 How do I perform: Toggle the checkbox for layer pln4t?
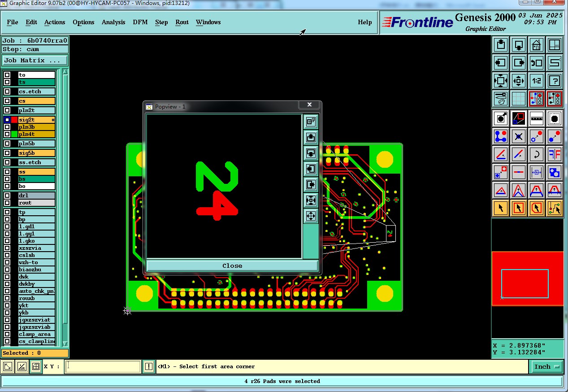click(x=7, y=134)
